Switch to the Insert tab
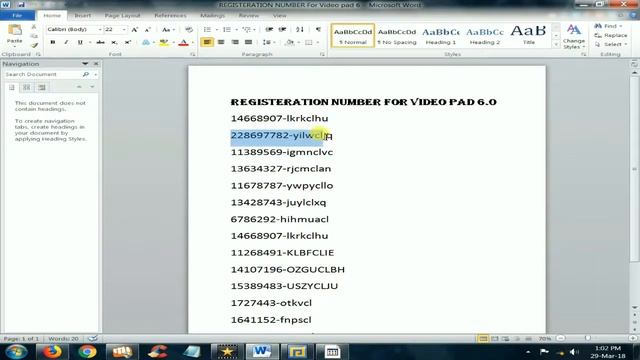Viewport: 640px width, 360px height. [82, 16]
